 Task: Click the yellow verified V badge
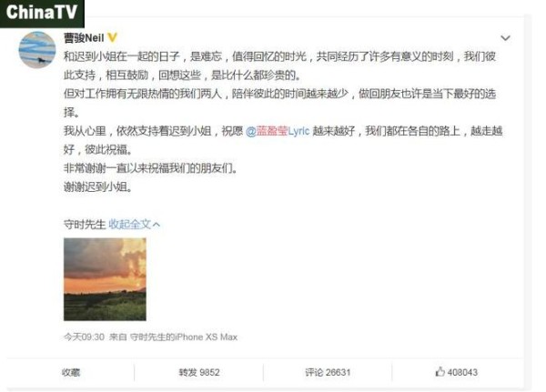[x=112, y=37]
